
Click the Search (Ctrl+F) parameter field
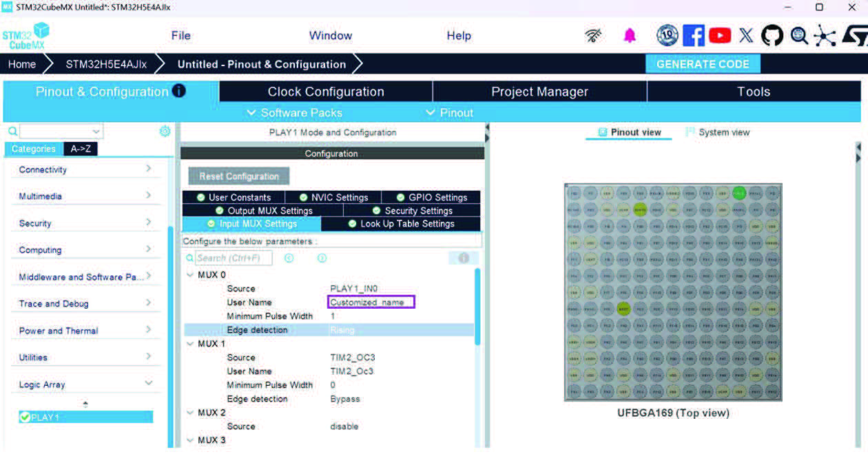click(234, 258)
